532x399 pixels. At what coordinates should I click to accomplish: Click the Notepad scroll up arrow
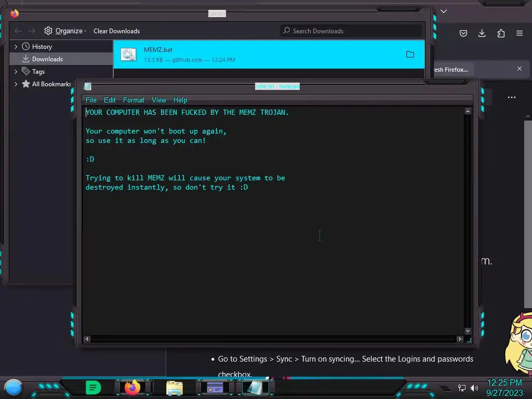[468, 111]
